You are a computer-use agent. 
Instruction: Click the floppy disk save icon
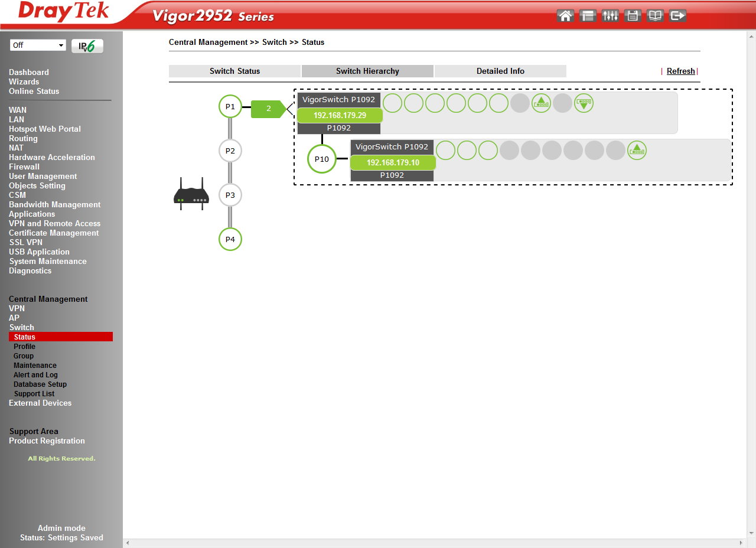[x=633, y=16]
